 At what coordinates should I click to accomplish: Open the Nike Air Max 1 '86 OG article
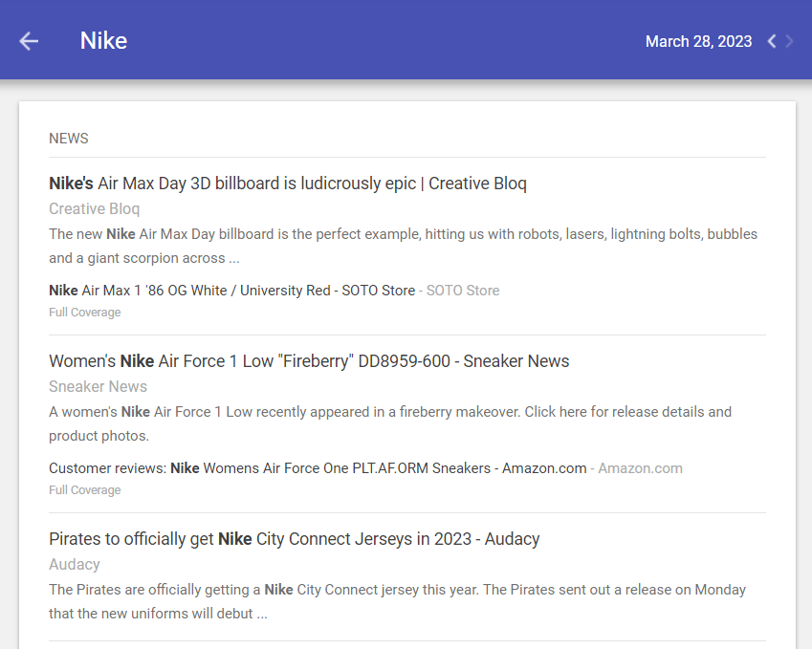[232, 291]
